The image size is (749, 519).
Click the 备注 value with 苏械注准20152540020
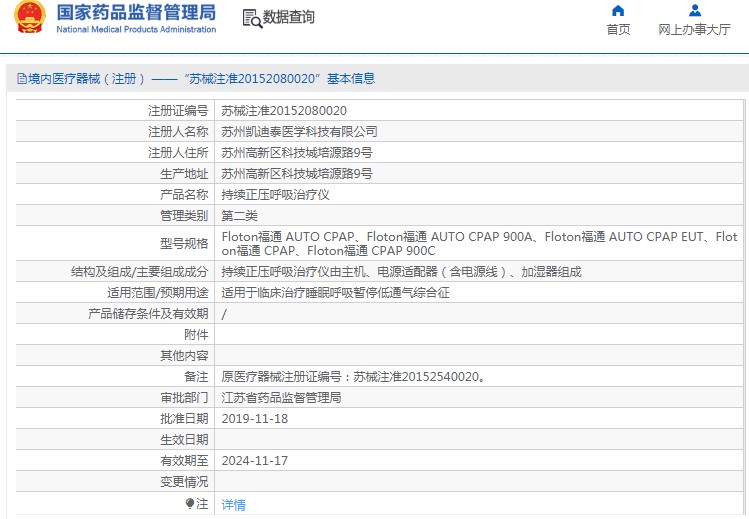point(353,377)
